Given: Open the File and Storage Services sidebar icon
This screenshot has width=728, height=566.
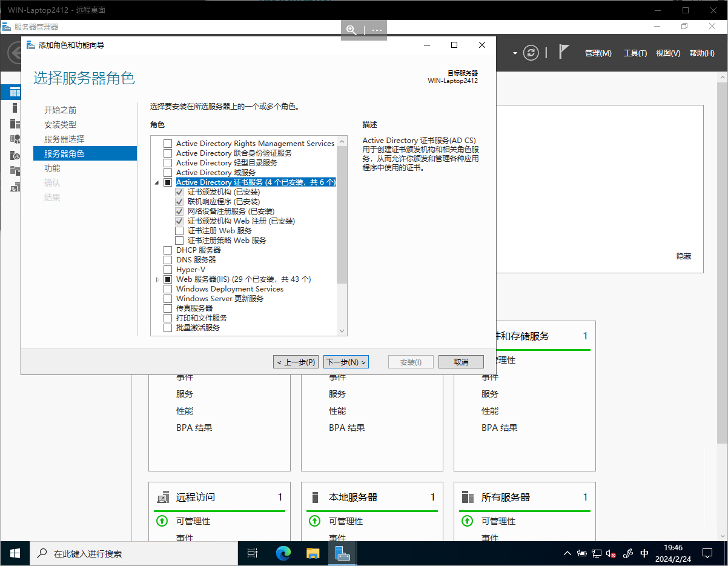Looking at the screenshot, I should [15, 171].
